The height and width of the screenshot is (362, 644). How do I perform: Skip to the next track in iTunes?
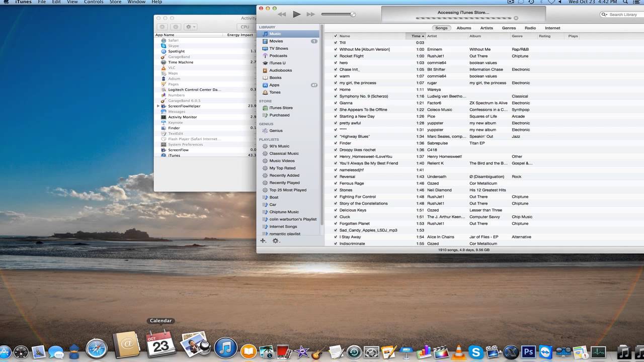click(311, 15)
